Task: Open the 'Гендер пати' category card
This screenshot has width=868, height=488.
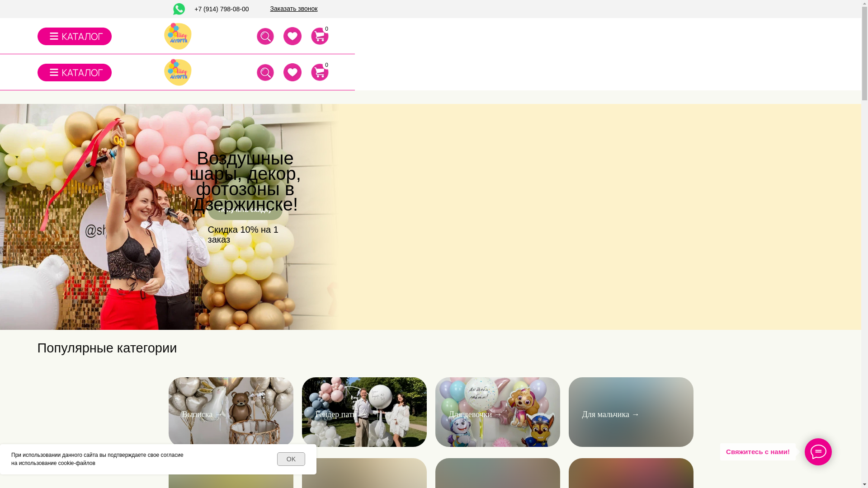Action: (x=364, y=412)
